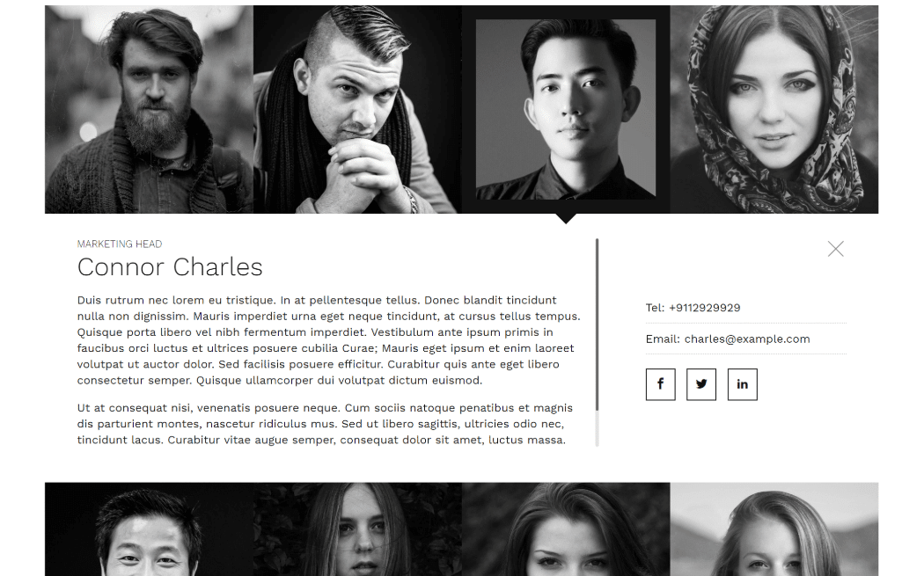Click the charles@example.com email address
Screen dimensions: 924x576
[747, 339]
